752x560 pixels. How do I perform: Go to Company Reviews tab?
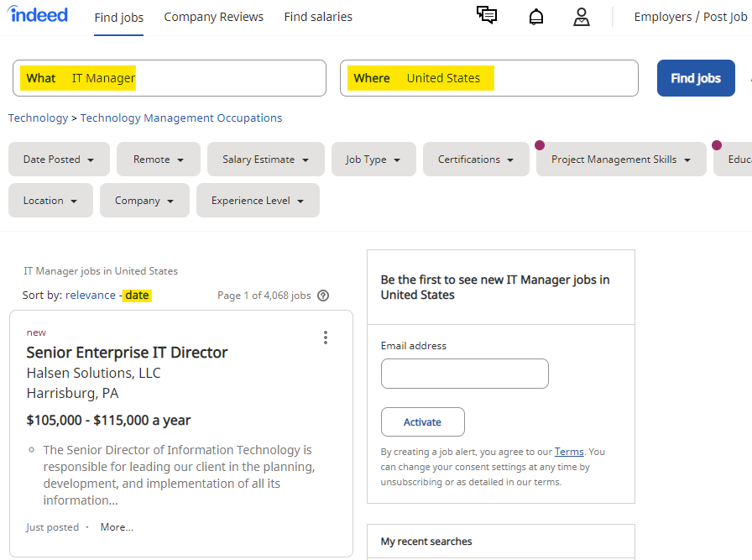point(214,17)
